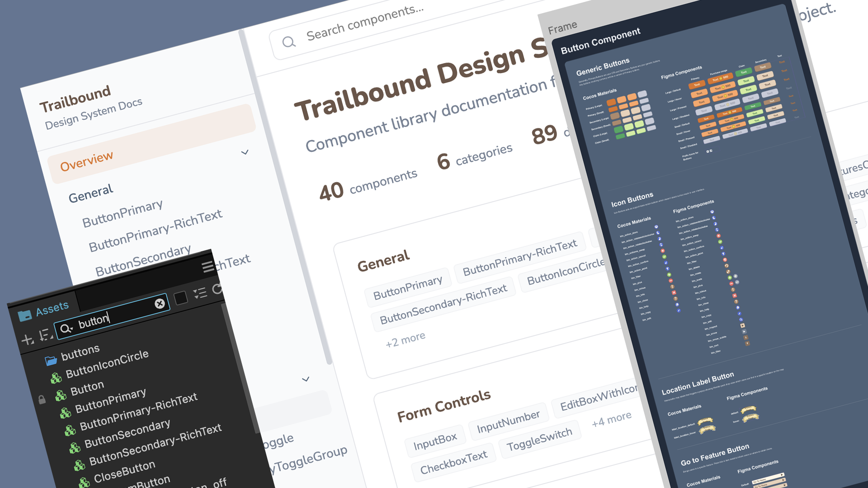
Task: Select Overview in the Trailbound sidebar
Action: (86, 161)
